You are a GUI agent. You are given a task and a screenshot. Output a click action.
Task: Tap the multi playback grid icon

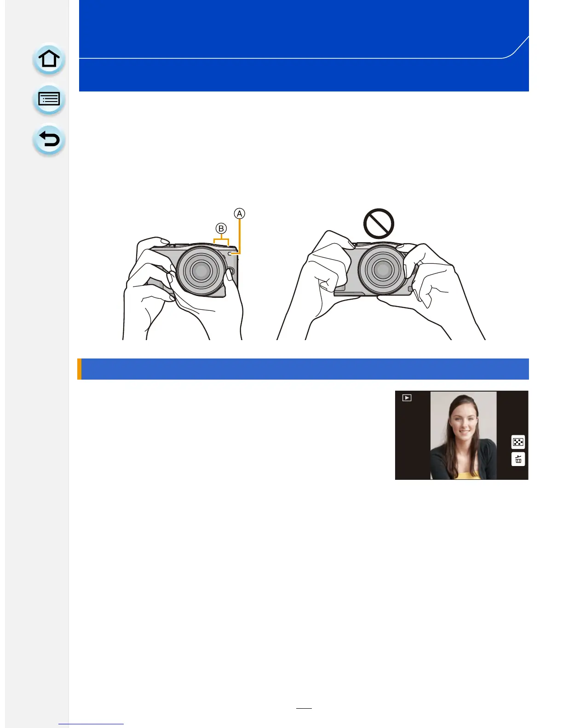(x=518, y=442)
